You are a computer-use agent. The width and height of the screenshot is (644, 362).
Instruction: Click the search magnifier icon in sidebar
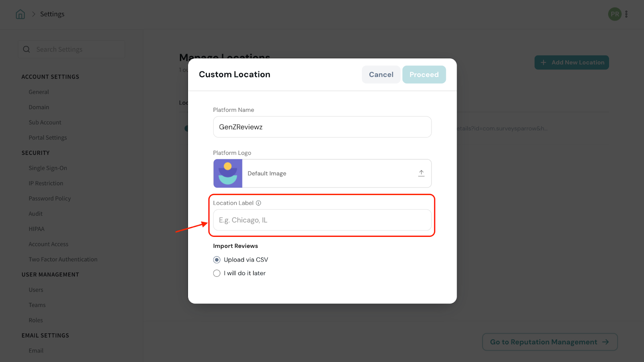click(x=27, y=49)
